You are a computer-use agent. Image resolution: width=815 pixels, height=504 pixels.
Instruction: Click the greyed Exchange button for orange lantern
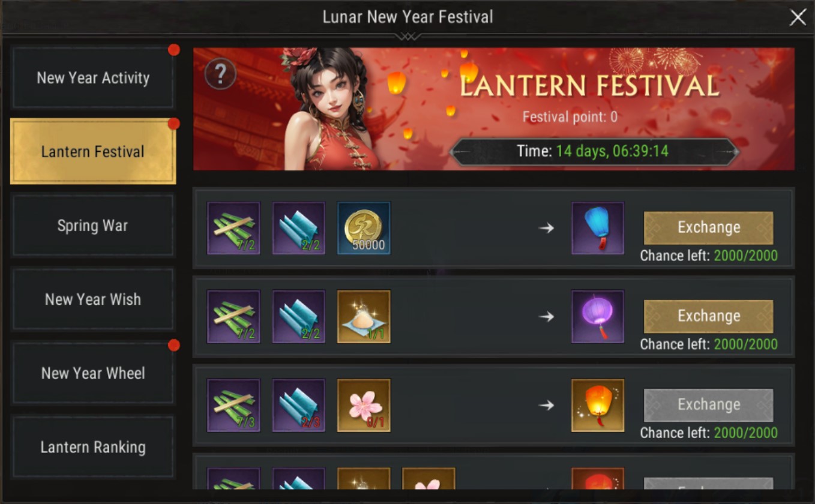point(708,405)
